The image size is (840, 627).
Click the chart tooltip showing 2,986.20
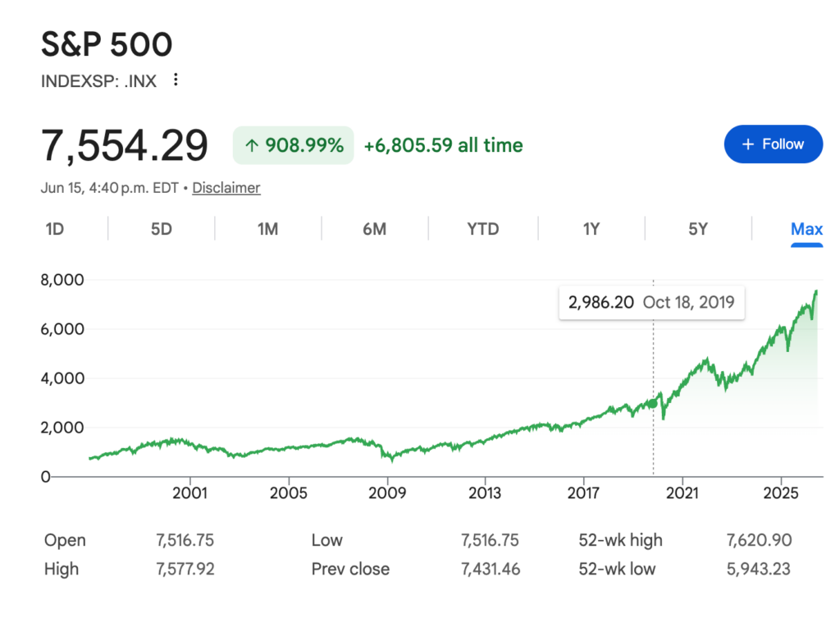coord(651,302)
